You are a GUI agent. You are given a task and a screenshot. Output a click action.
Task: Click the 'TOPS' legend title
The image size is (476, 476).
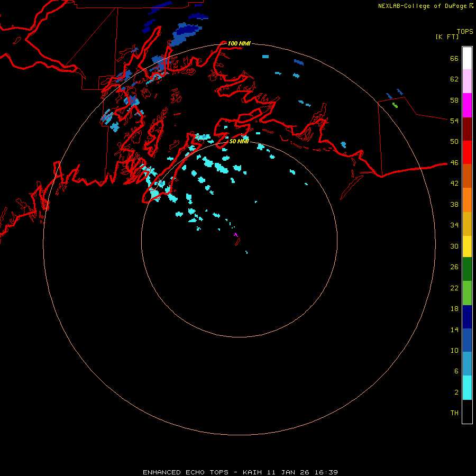pos(465,31)
